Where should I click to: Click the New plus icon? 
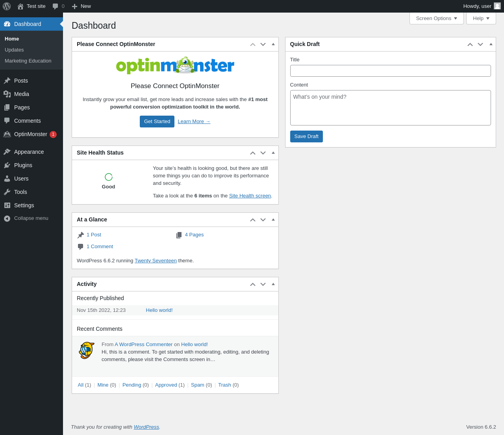[74, 6]
